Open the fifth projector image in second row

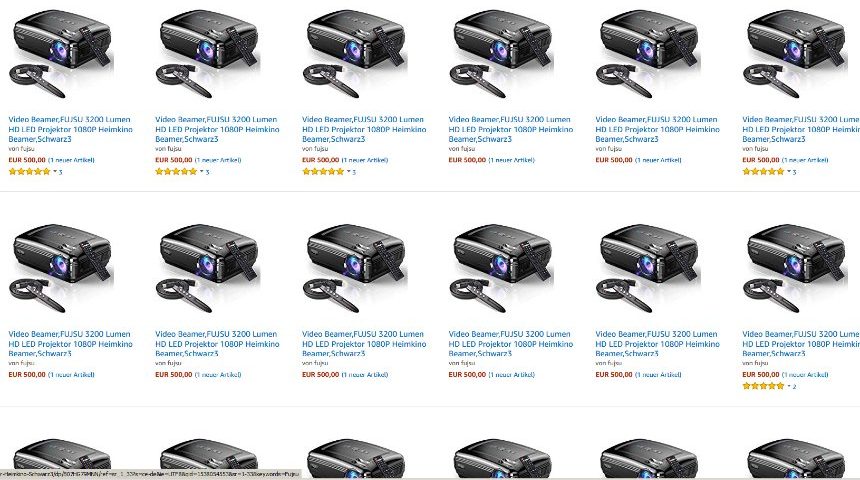648,268
